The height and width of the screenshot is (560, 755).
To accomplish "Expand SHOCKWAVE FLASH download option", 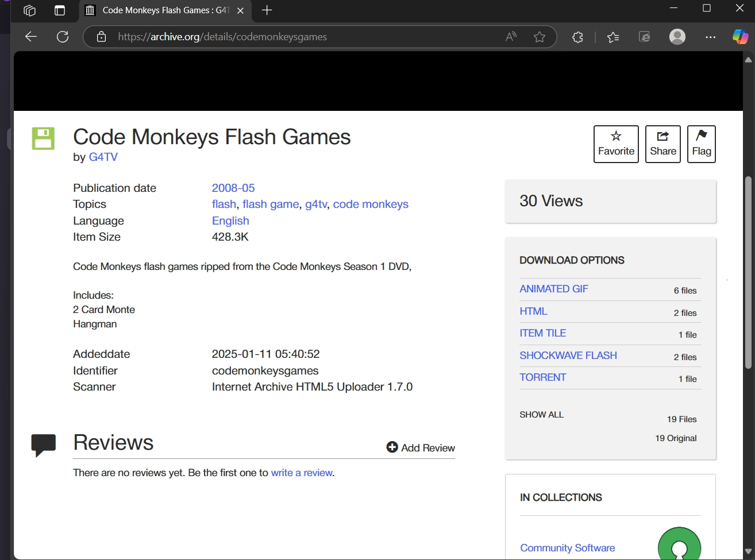I will click(x=568, y=356).
